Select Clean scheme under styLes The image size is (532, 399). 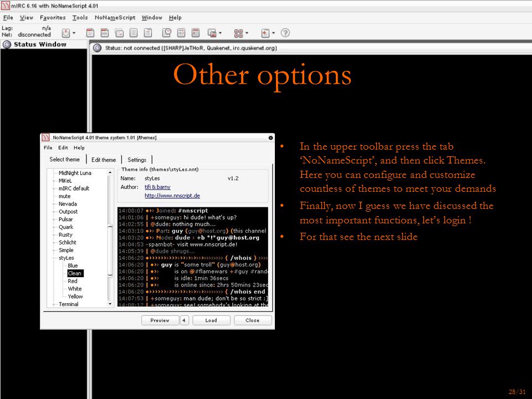[x=75, y=273]
